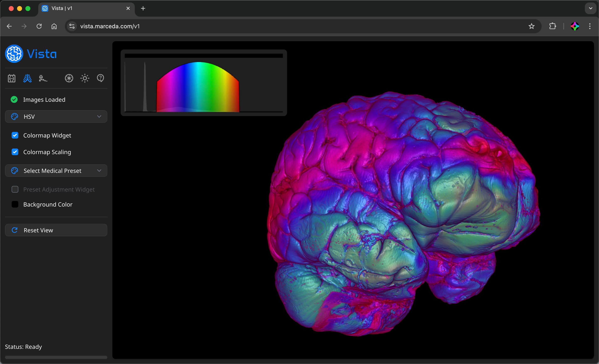Click the camera aperture capture icon
This screenshot has width=599, height=364.
tap(69, 78)
